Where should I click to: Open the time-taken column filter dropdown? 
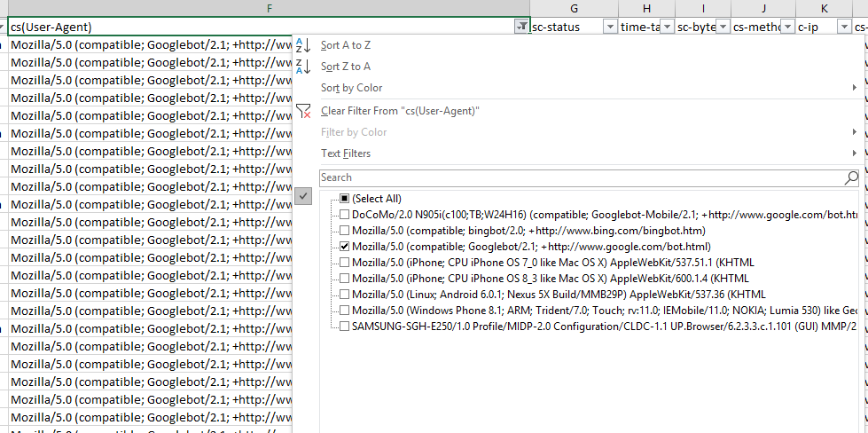(666, 28)
